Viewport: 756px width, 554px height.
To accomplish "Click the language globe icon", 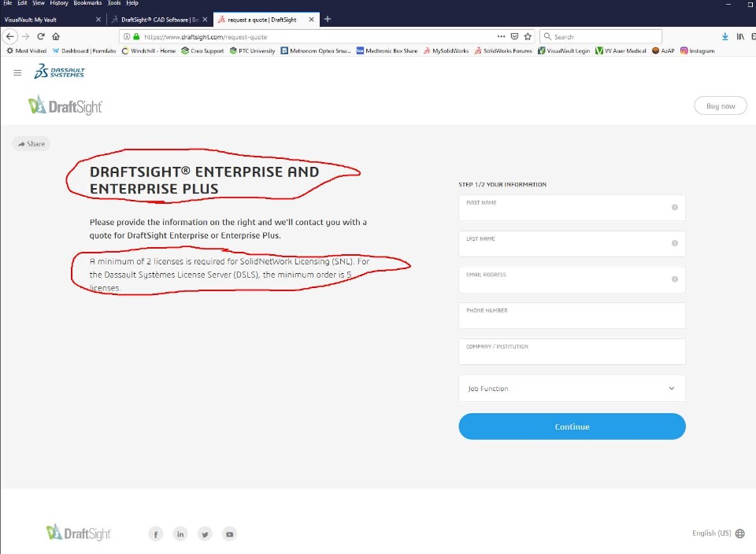I will click(x=740, y=534).
